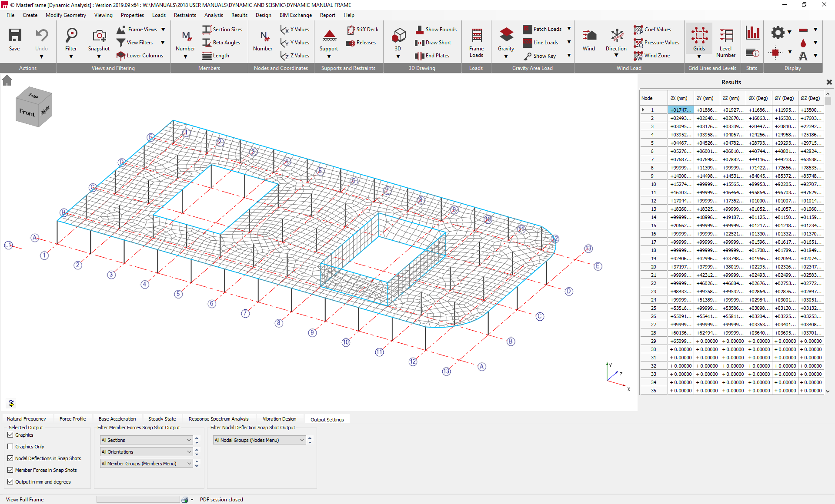Toggle Output in mm and degrees

coord(10,482)
